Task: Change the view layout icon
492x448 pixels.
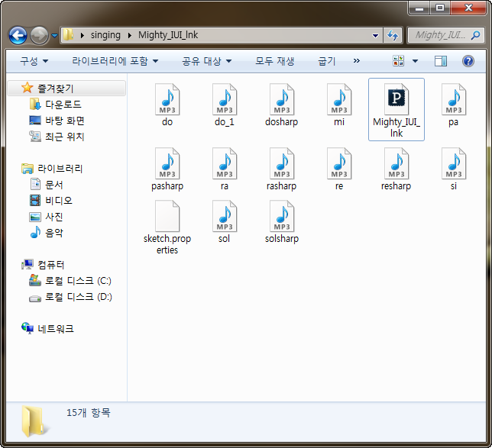Action: 398,61
